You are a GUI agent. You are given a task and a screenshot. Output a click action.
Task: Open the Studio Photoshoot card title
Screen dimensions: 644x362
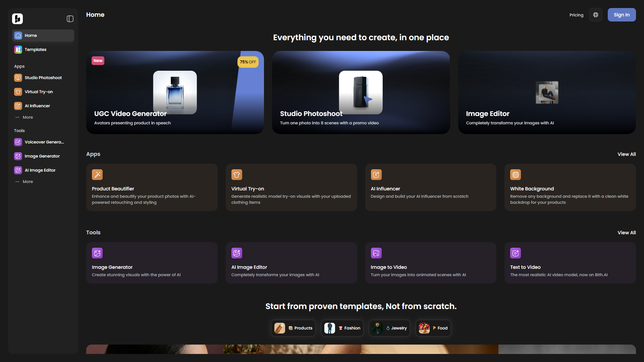point(311,114)
